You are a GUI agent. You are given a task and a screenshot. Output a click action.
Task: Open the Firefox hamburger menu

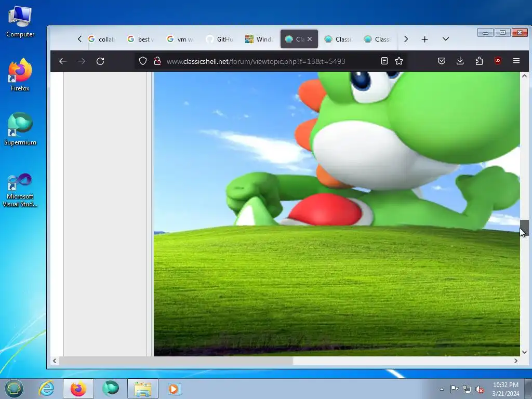point(516,61)
